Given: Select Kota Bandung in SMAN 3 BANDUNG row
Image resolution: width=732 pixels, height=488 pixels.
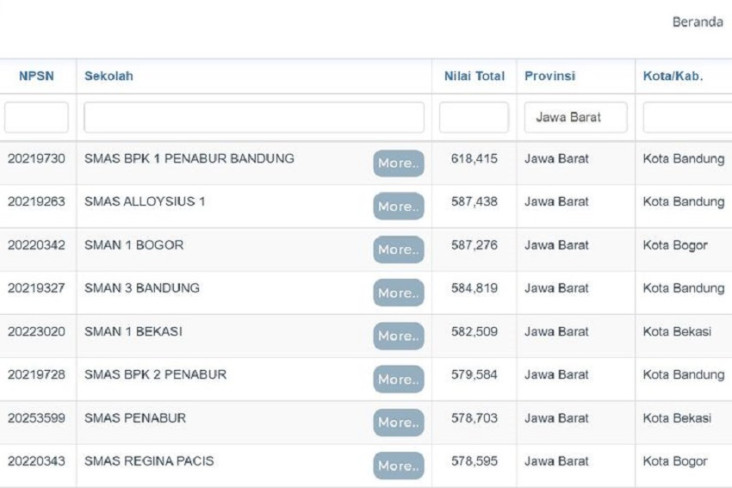Looking at the screenshot, I should [x=683, y=289].
